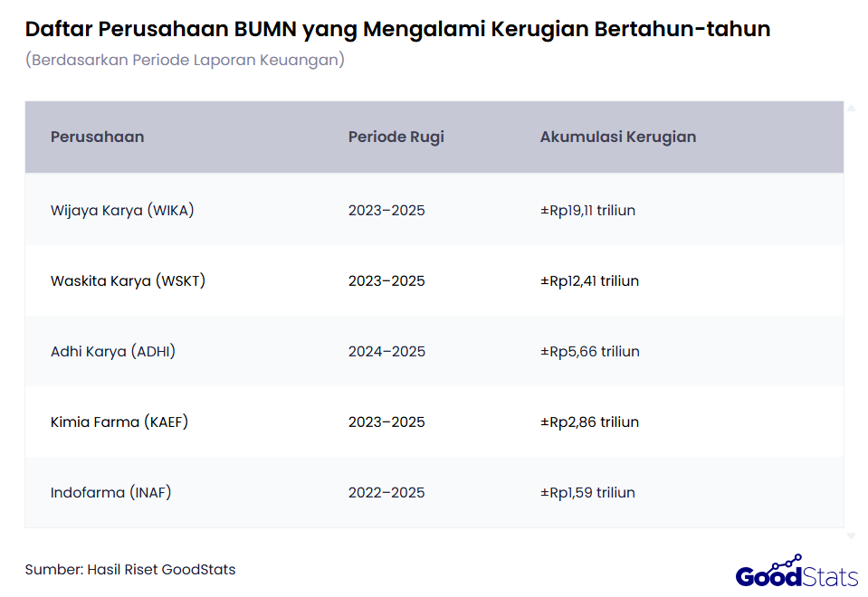Screen dimensions: 868x597
Task: Click the Sumber: Hasil Riset GoodStats text
Action: pos(130,569)
